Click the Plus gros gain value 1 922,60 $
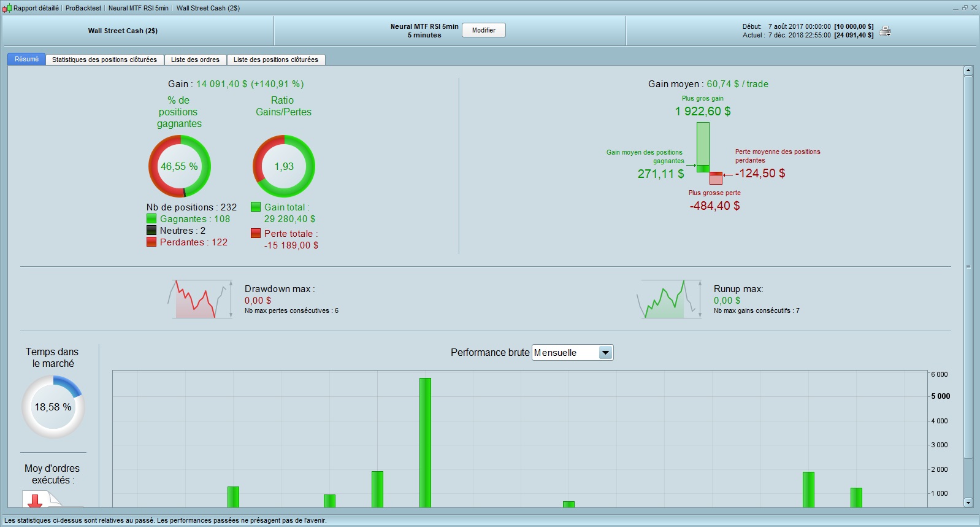This screenshot has width=980, height=527. tap(703, 111)
